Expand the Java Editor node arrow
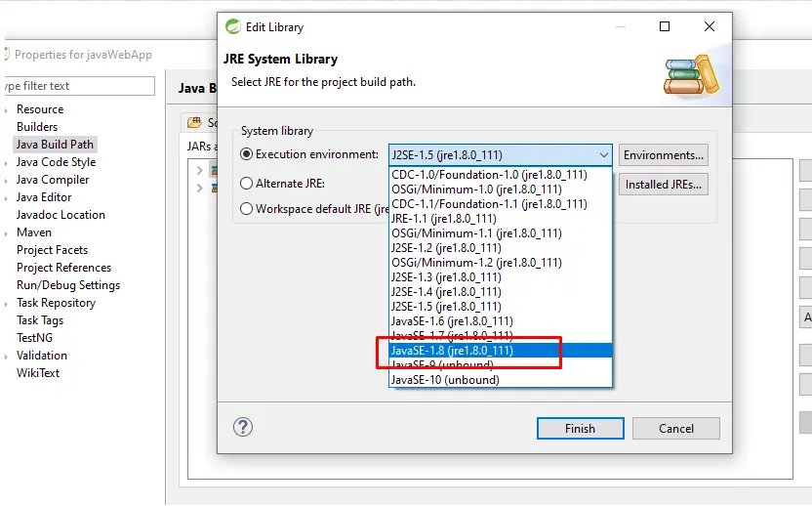Image resolution: width=812 pixels, height=506 pixels. [6, 198]
